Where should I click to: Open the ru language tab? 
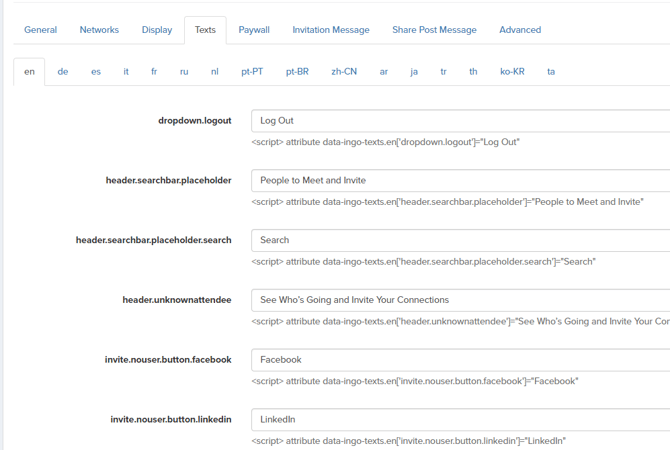pyautogui.click(x=184, y=72)
